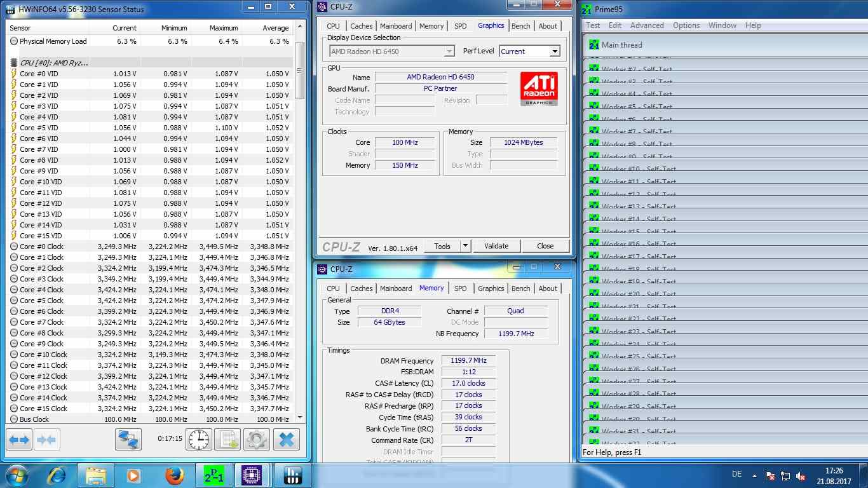The width and height of the screenshot is (868, 488).
Task: Click taskbar clock showing 17:26
Action: coord(834,475)
